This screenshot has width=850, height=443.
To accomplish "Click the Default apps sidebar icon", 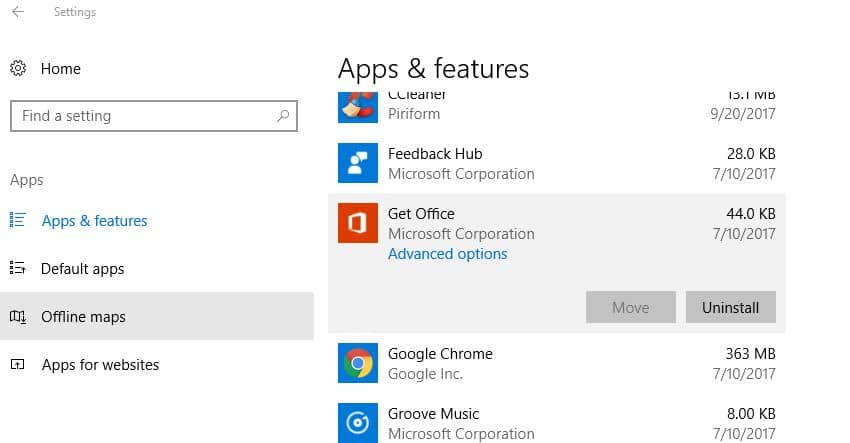I will pos(18,269).
